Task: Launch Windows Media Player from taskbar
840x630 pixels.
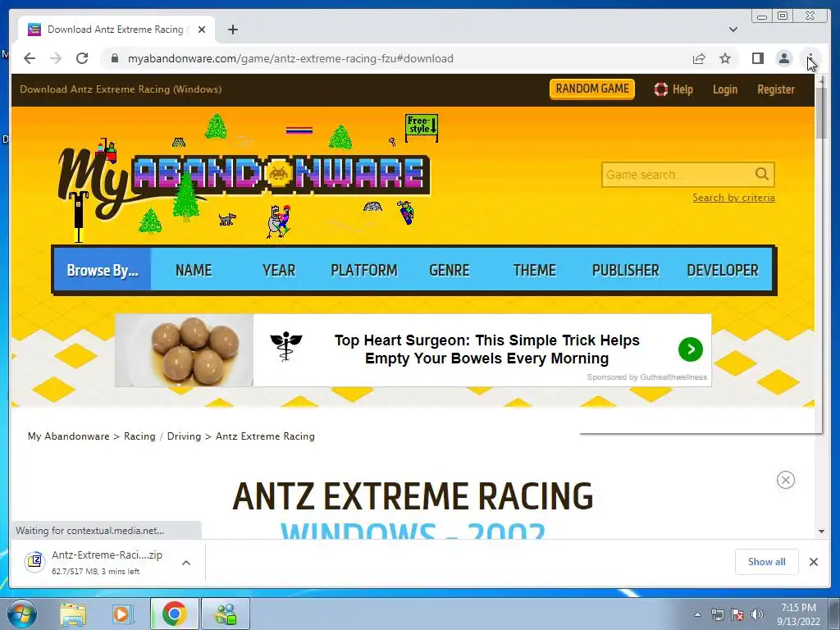Action: click(122, 614)
